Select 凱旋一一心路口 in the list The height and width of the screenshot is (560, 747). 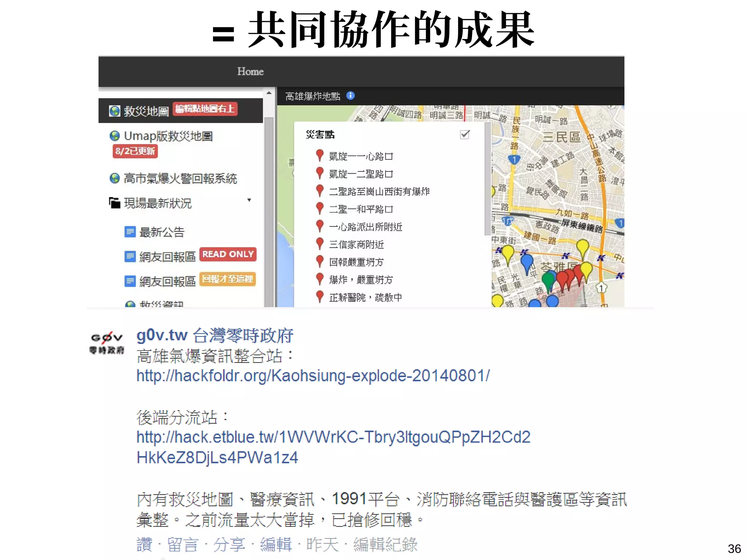point(361,157)
